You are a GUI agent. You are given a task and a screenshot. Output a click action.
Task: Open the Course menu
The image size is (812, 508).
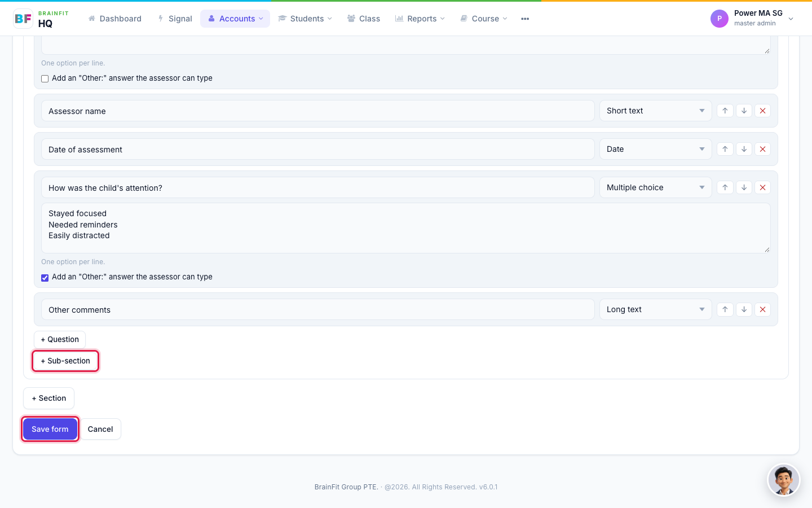484,19
